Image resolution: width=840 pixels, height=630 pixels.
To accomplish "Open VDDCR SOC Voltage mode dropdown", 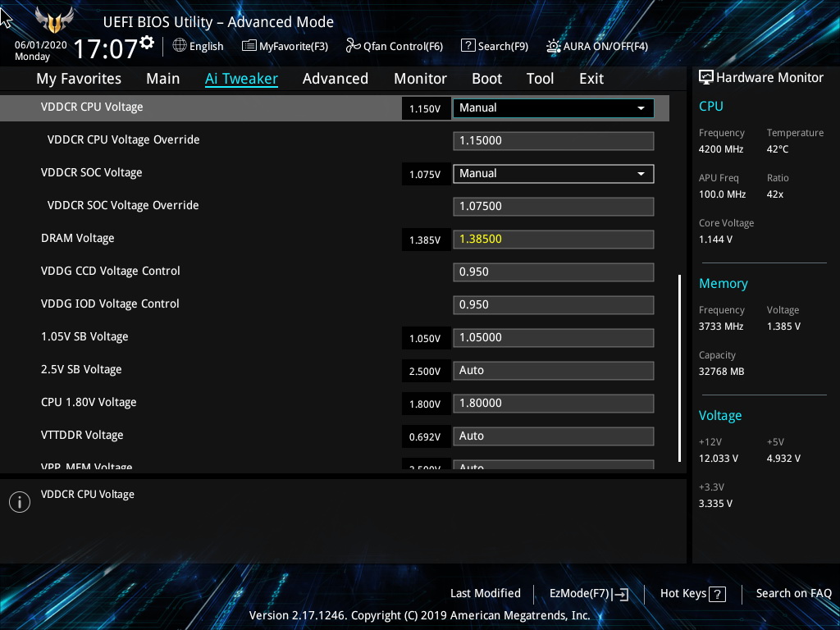I will coord(554,174).
